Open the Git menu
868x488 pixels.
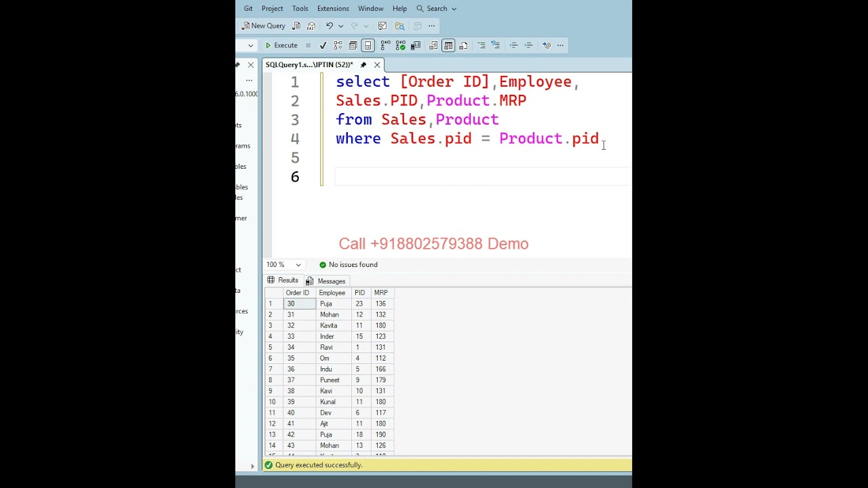tap(248, 9)
